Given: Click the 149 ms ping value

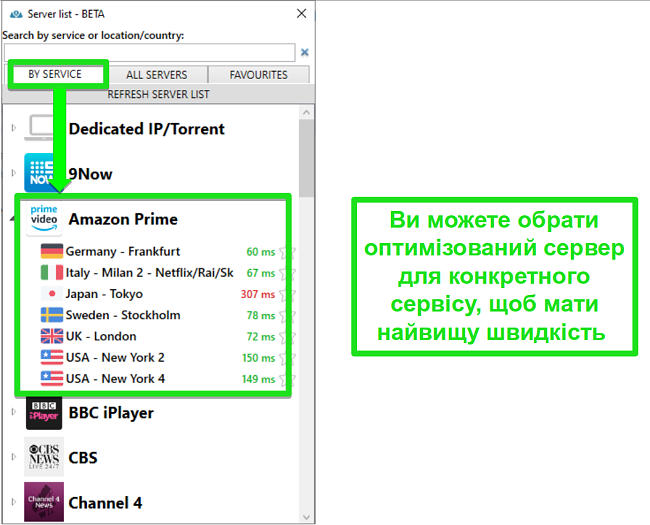Looking at the screenshot, I should [259, 379].
